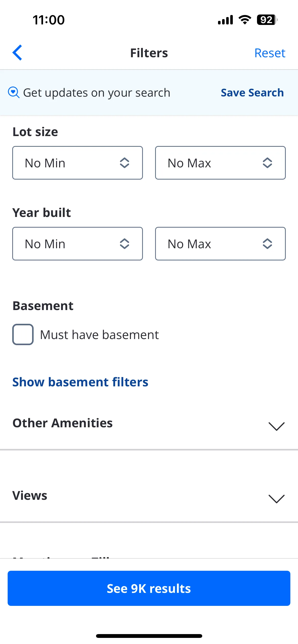The width and height of the screenshot is (298, 644).
Task: Tap the See 9K results button
Action: (149, 588)
